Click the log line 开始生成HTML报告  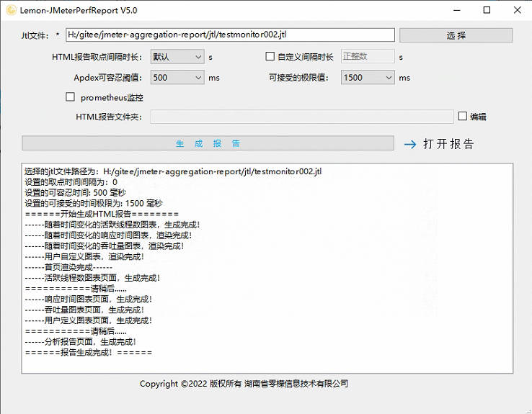click(x=102, y=214)
